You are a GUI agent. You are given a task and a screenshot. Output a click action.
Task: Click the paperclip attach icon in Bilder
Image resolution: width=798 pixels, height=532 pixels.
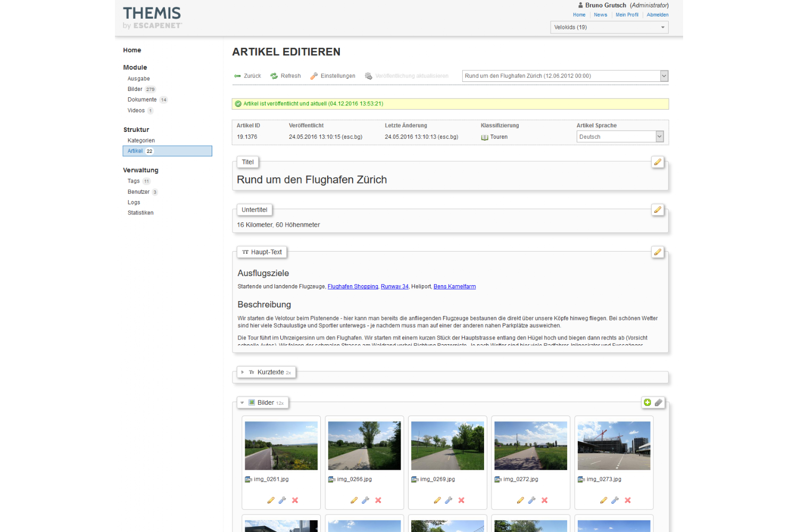point(659,403)
